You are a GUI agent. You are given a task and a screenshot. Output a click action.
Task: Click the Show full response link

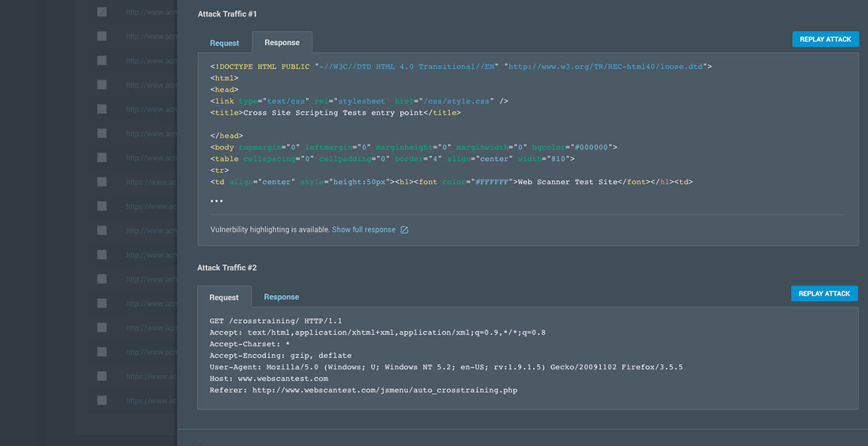(x=364, y=230)
